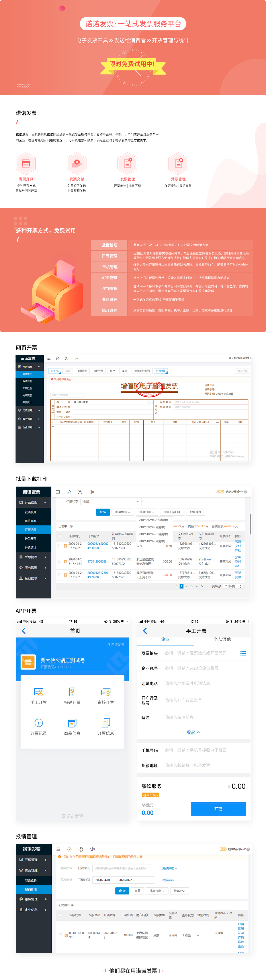This screenshot has width=266, height=980.
Task: Tap 商品信息 icon on APP home
Action: [x=72, y=723]
